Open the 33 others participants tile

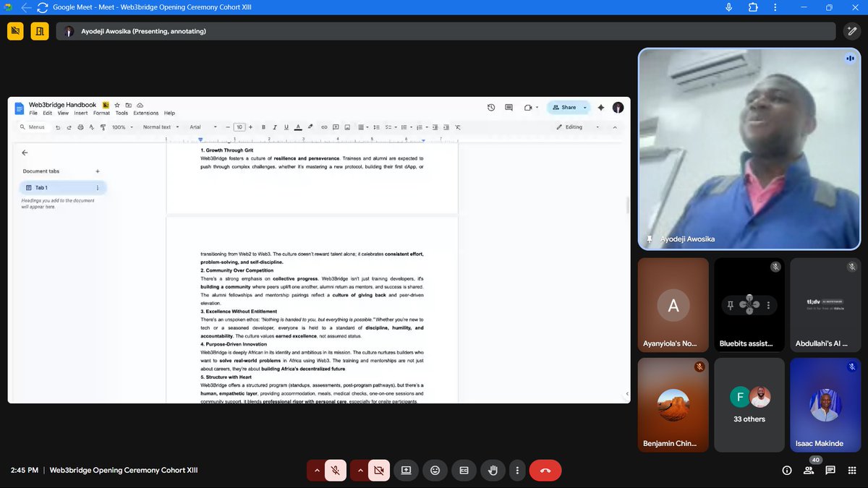[x=749, y=405]
